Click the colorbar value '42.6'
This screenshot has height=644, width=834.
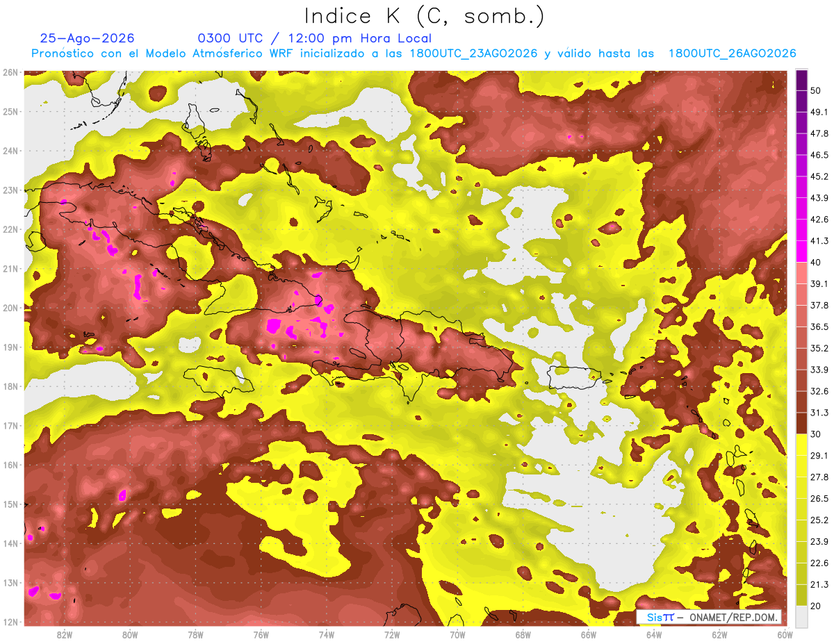(x=819, y=220)
